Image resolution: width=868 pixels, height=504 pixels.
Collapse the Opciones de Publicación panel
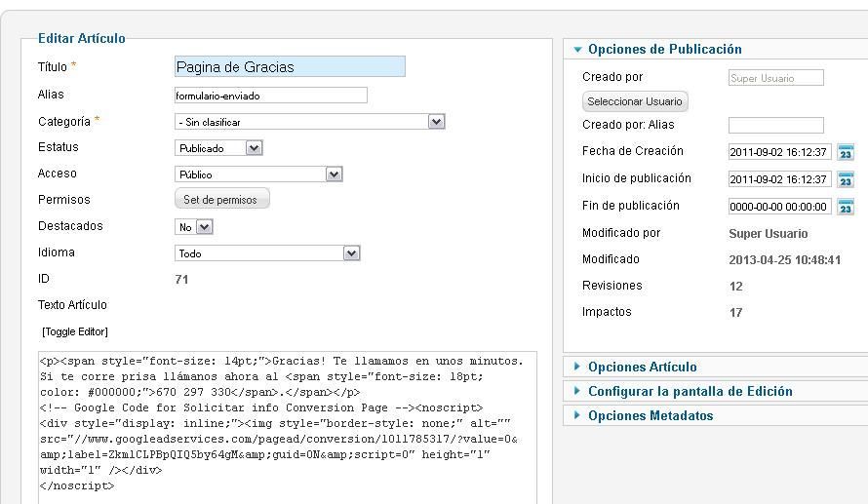point(664,50)
